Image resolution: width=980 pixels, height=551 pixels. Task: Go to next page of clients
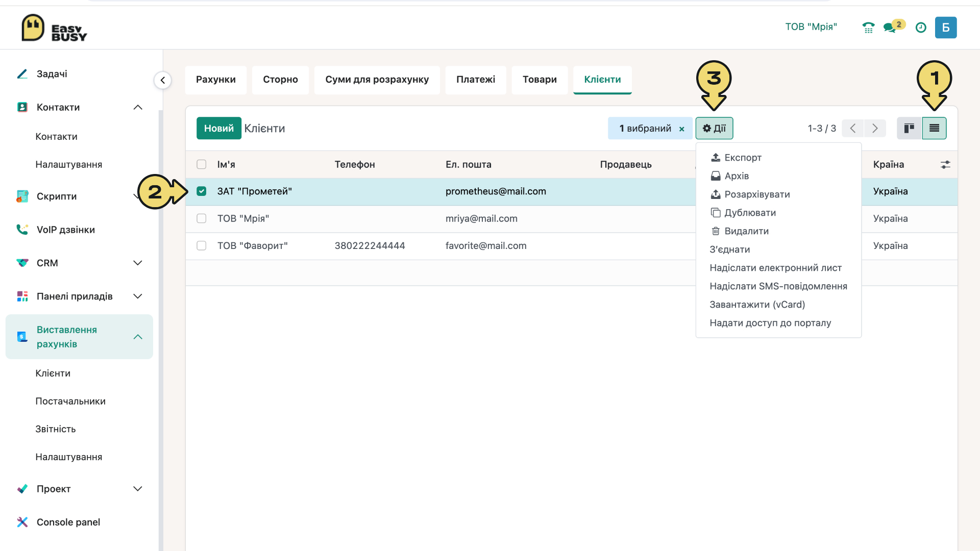[x=875, y=128]
